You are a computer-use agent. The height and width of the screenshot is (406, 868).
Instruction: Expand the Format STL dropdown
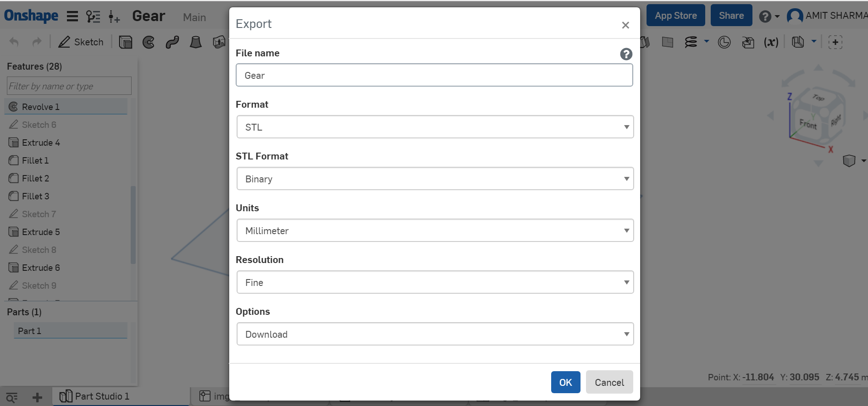pyautogui.click(x=435, y=127)
